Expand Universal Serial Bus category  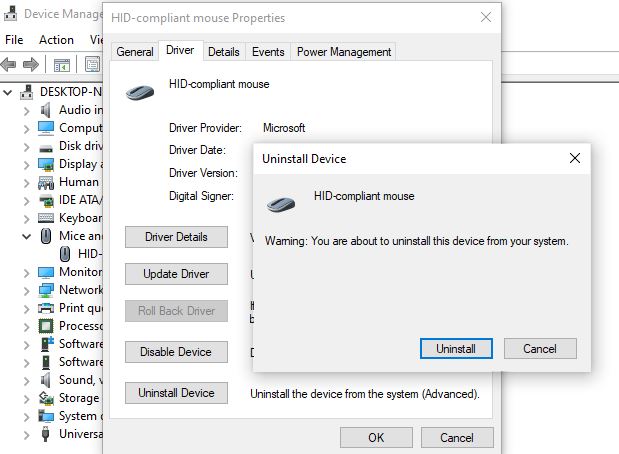(x=26, y=435)
